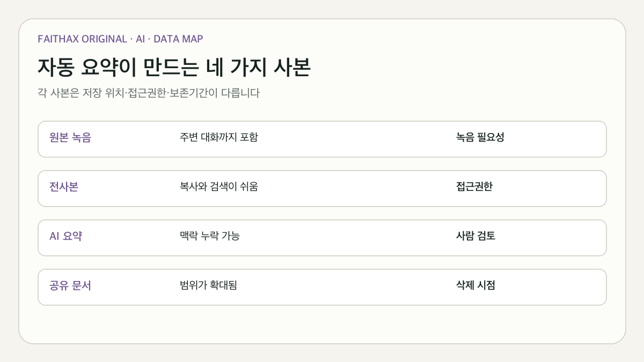Screen dimensions: 644x362
Task: Select the '공유 문서' row label
Action: tap(70, 285)
